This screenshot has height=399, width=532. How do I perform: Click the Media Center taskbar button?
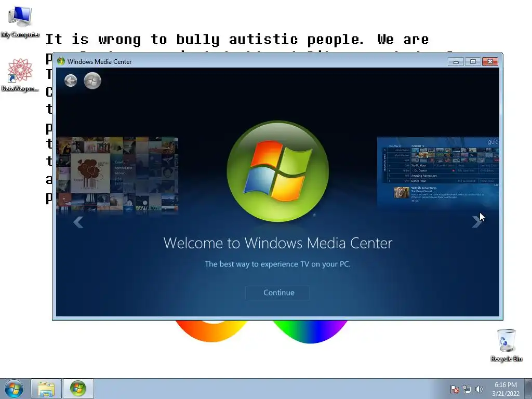click(78, 389)
